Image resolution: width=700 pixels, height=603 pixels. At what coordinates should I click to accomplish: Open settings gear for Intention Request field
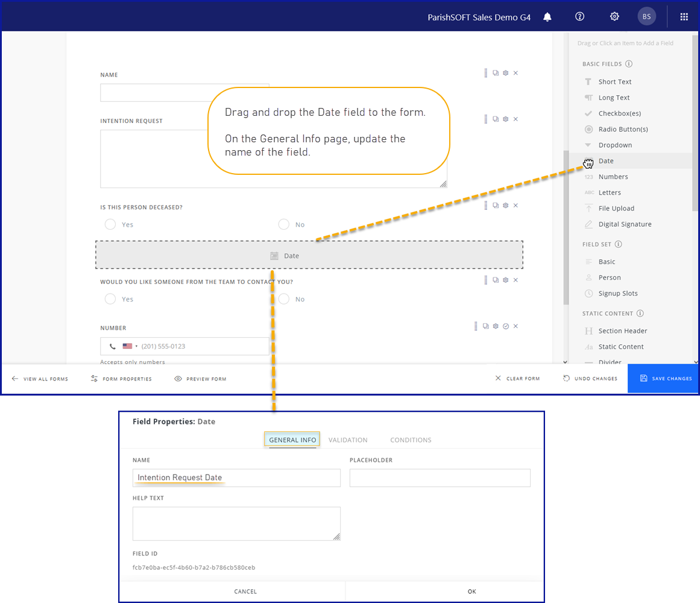(506, 119)
